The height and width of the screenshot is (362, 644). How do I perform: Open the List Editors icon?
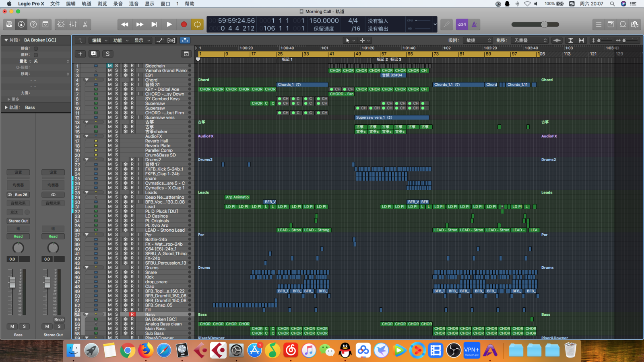pos(599,25)
